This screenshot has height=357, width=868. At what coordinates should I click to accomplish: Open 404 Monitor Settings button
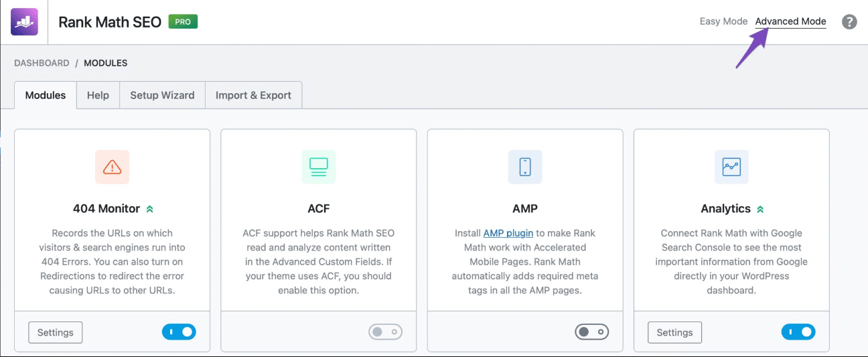click(x=56, y=332)
